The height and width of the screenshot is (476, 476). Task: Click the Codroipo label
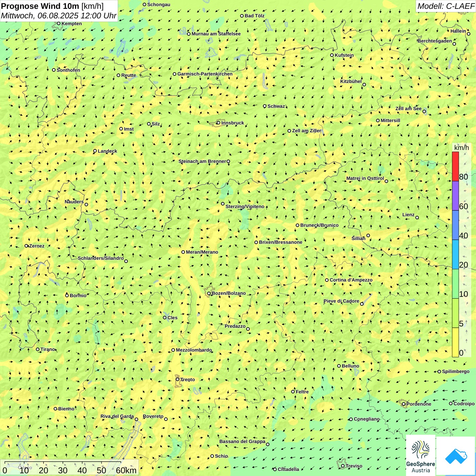(464, 404)
